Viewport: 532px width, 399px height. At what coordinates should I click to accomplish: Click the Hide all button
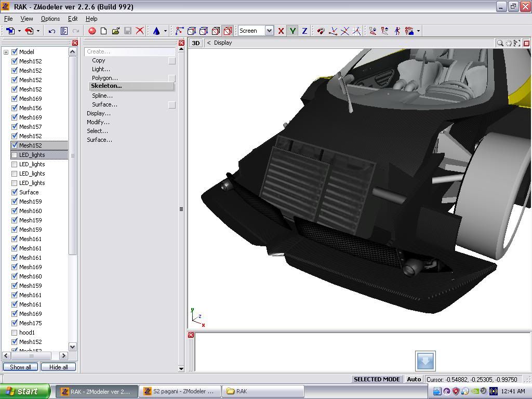click(x=58, y=367)
